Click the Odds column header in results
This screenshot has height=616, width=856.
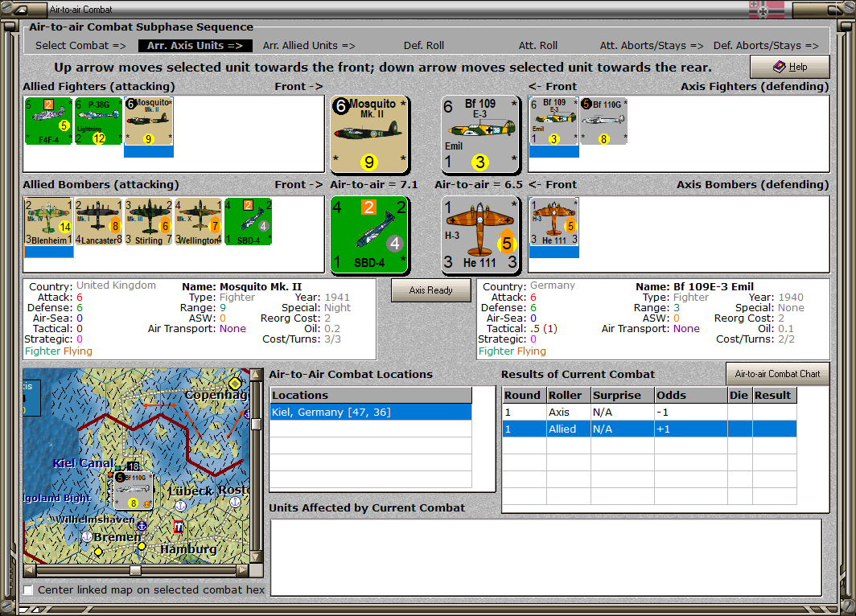(691, 395)
